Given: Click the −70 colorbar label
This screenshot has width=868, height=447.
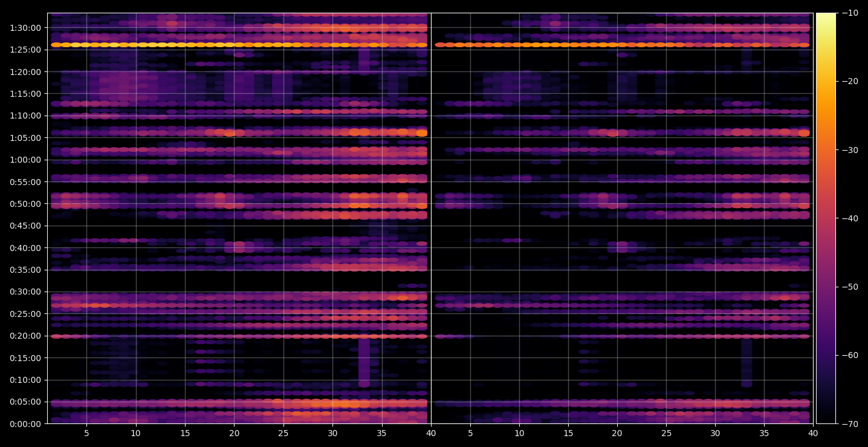Looking at the screenshot, I should click(849, 424).
